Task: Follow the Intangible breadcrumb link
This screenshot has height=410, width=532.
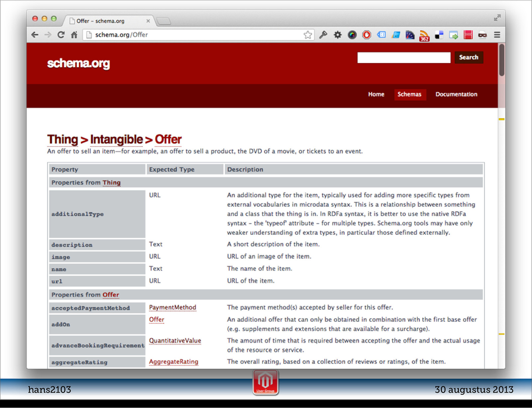Action: point(116,139)
